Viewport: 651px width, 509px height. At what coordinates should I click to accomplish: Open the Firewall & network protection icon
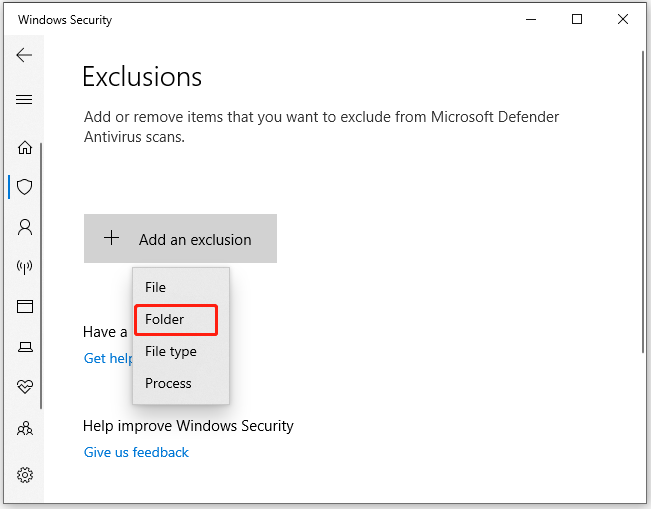[24, 267]
